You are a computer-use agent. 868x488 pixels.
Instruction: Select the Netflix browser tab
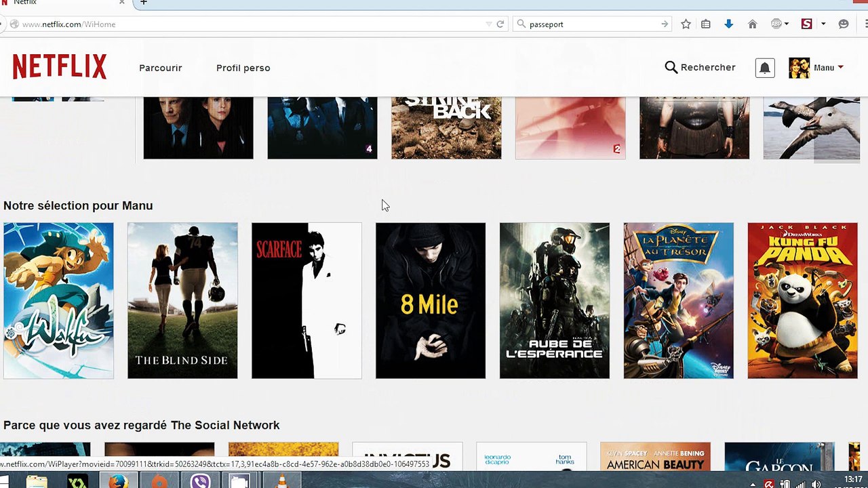pyautogui.click(x=64, y=3)
